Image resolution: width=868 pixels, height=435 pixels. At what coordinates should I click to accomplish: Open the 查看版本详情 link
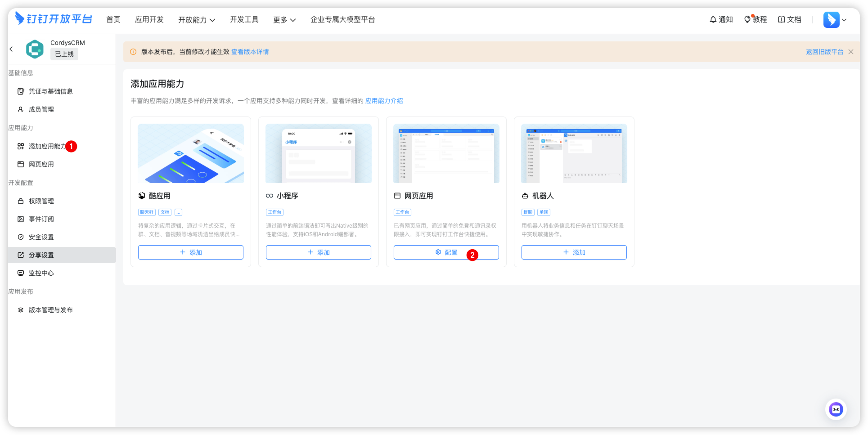(x=250, y=52)
